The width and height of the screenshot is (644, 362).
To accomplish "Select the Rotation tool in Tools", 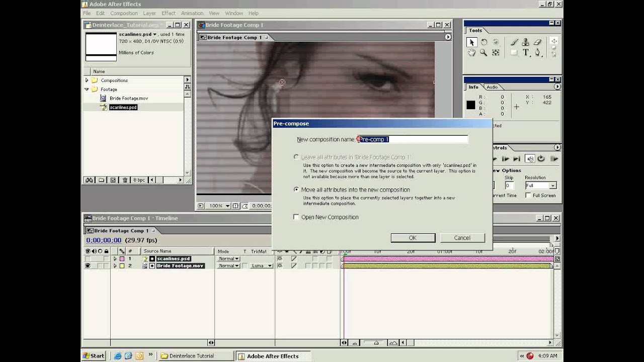I will tap(484, 43).
